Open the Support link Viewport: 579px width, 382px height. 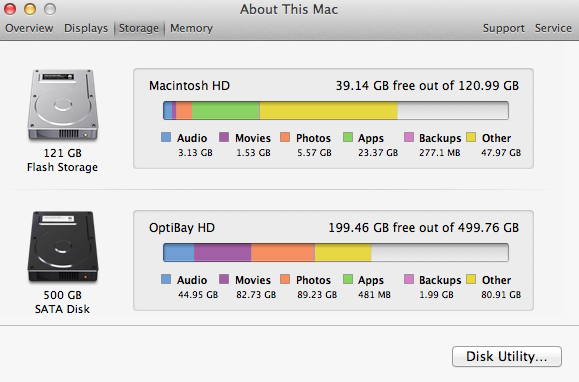coord(504,28)
